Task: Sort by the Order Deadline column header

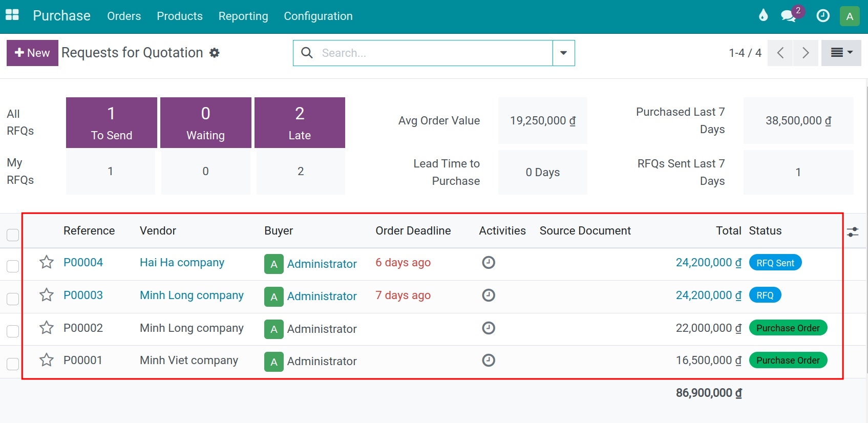Action: click(x=413, y=230)
